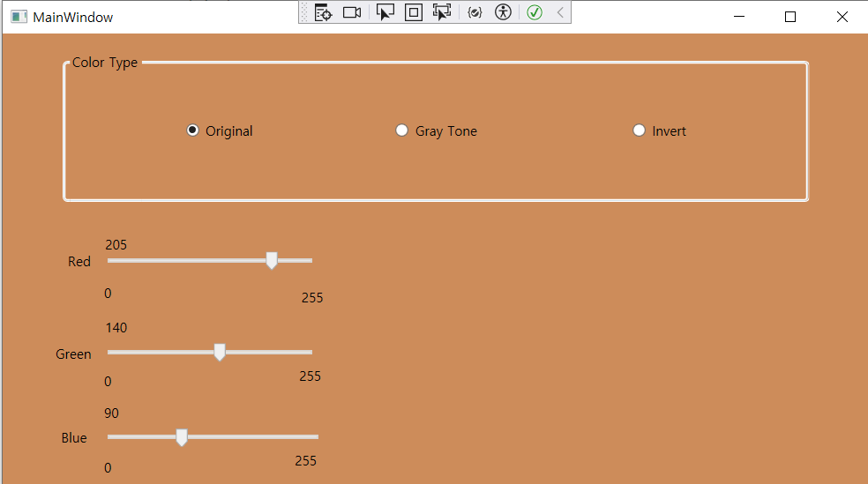868x484 pixels.
Task: Activate the Select Element cursor tool
Action: 385,12
